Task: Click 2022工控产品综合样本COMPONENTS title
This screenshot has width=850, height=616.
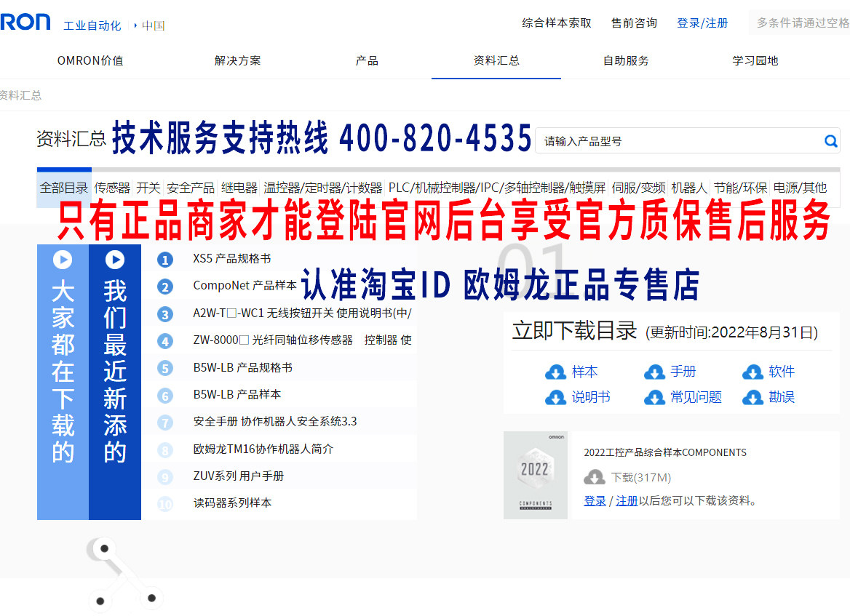Action: (x=665, y=453)
